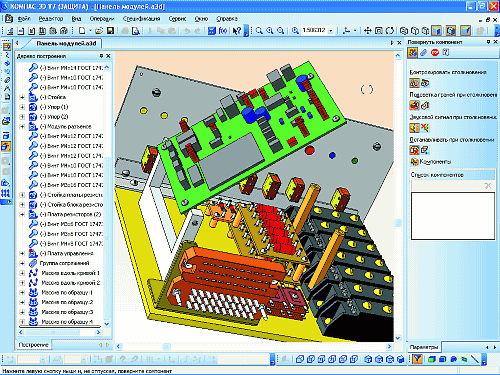Select the Rotate view tool icon

point(390,31)
